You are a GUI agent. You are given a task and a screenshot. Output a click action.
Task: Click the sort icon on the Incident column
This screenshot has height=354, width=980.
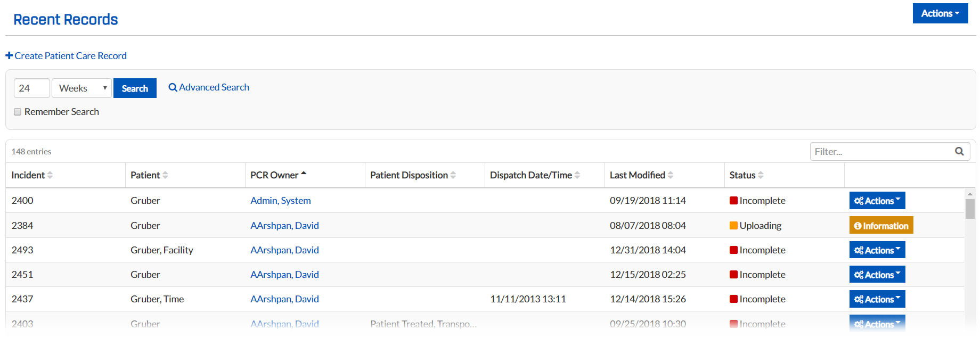click(51, 175)
